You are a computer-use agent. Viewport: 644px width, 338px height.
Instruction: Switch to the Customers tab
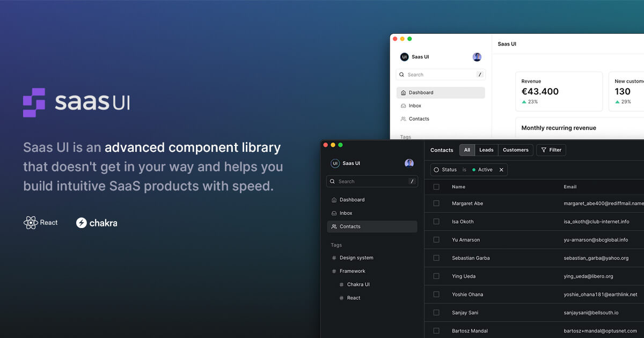(515, 150)
